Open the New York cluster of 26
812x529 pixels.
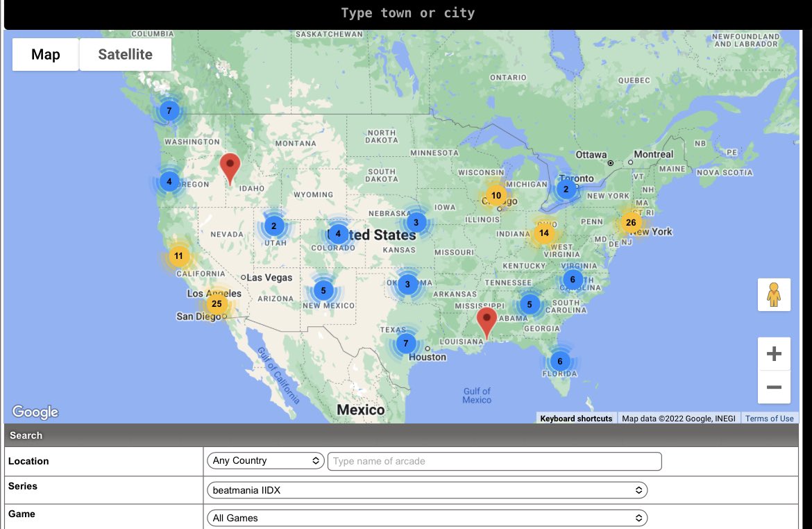[x=630, y=223]
